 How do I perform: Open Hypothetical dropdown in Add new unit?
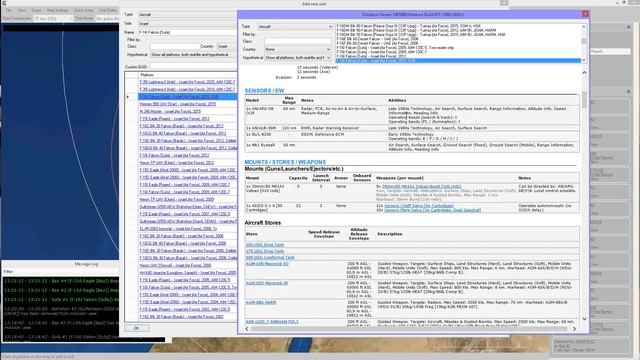tap(193, 55)
